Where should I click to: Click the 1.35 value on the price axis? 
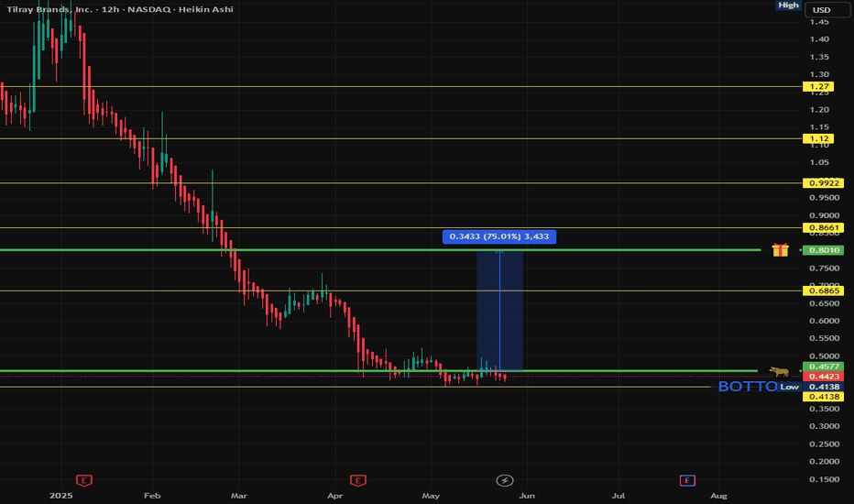click(819, 57)
